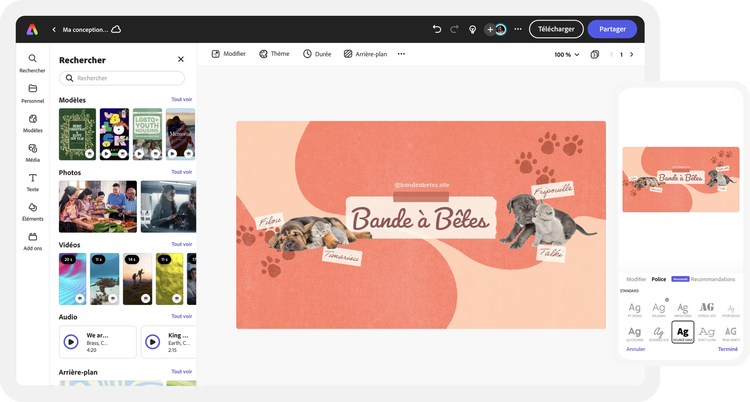Choose the Source Sans font swatch

[x=683, y=332]
